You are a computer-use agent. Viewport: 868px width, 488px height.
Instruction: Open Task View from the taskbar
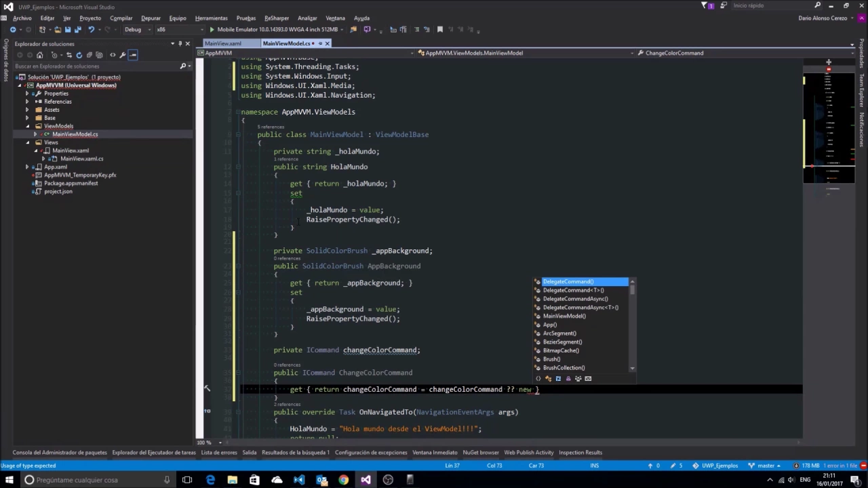[187, 480]
